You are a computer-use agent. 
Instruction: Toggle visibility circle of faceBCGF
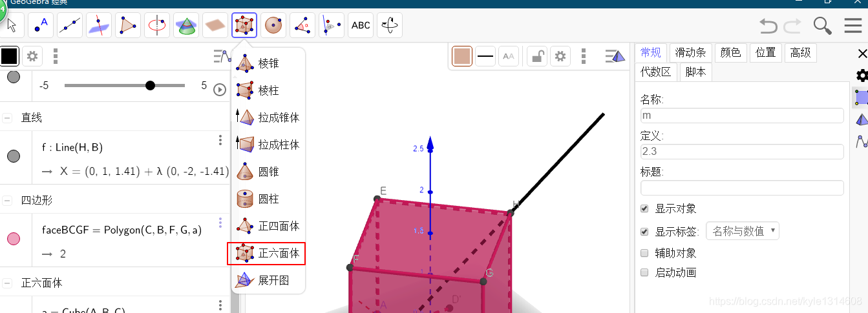(13, 239)
